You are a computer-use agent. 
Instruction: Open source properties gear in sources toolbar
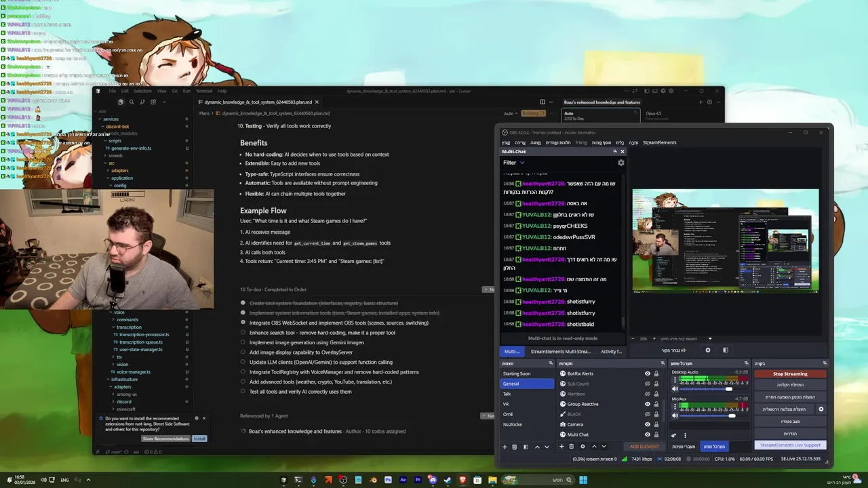pos(583,447)
